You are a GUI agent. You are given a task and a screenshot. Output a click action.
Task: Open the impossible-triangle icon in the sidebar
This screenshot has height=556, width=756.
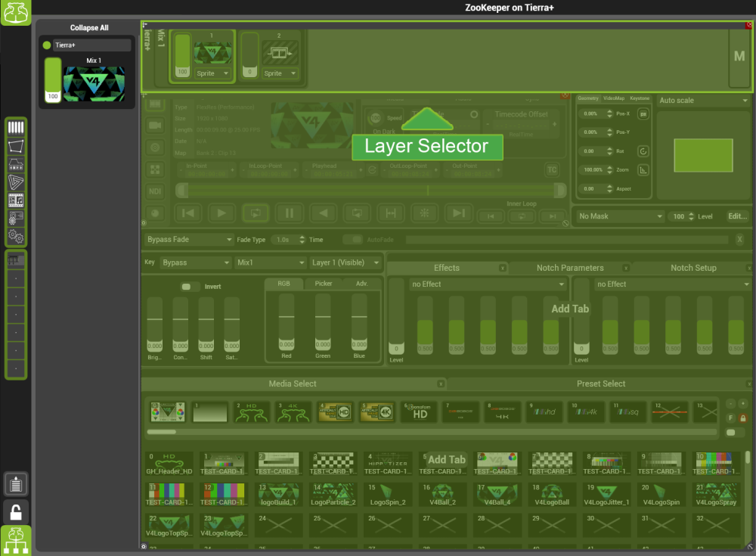[x=15, y=182]
